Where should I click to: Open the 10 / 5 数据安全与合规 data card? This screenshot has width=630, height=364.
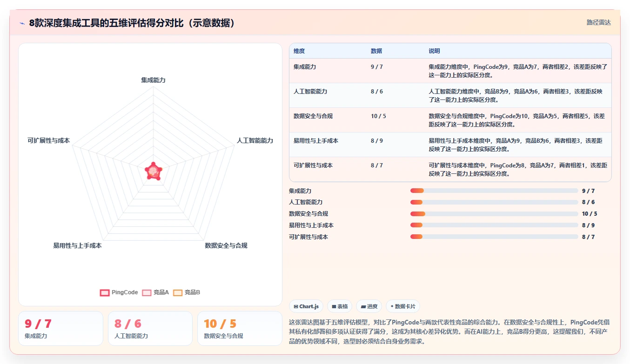(240, 328)
